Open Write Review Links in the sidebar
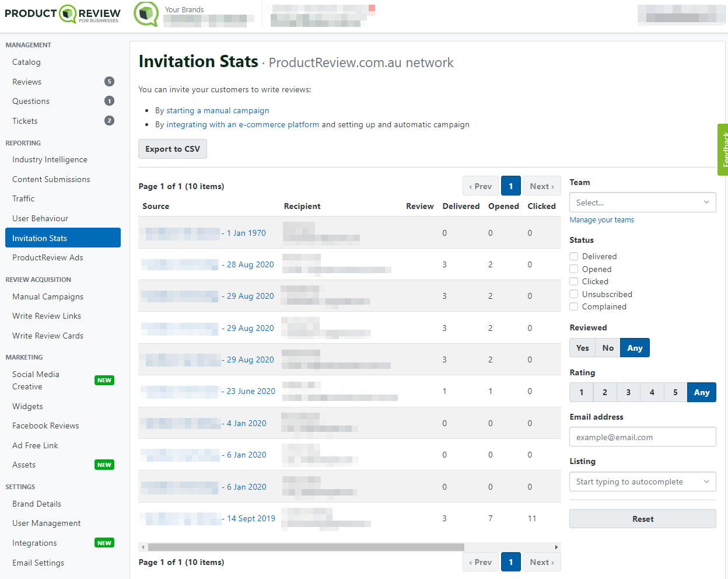 (47, 316)
